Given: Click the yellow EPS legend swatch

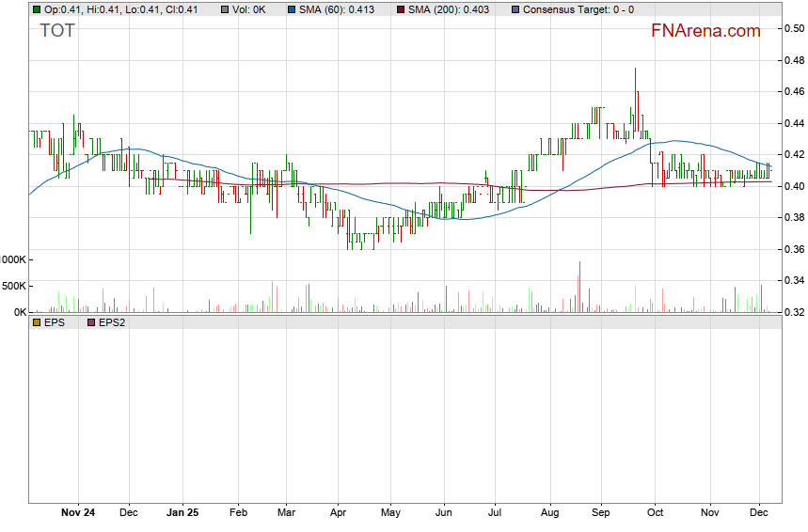Looking at the screenshot, I should click(37, 322).
